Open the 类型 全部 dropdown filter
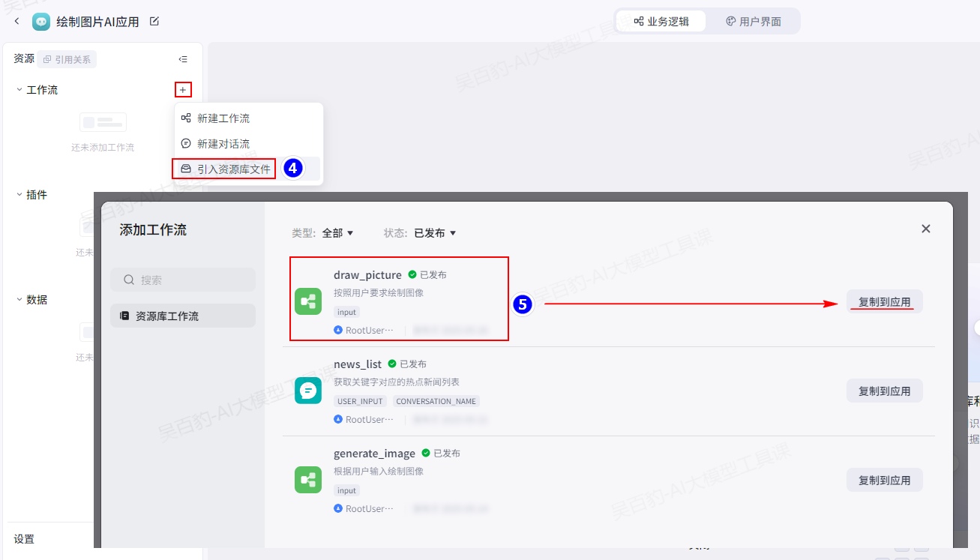The width and height of the screenshot is (980, 560). (x=337, y=233)
